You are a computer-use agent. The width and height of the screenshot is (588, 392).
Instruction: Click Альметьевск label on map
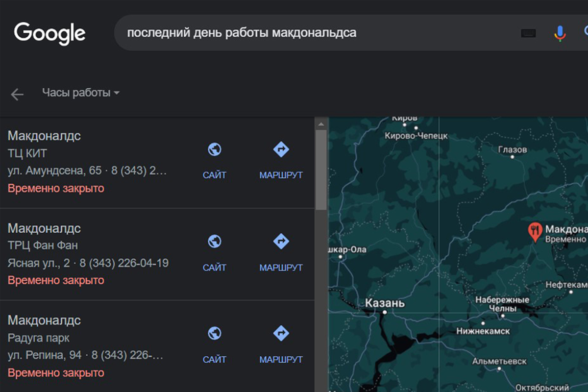coord(499,362)
